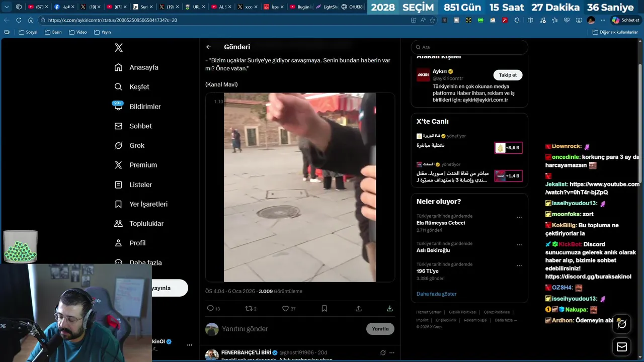The width and height of the screenshot is (644, 362).
Task: Reload the page in browser toolbar
Action: [19, 20]
